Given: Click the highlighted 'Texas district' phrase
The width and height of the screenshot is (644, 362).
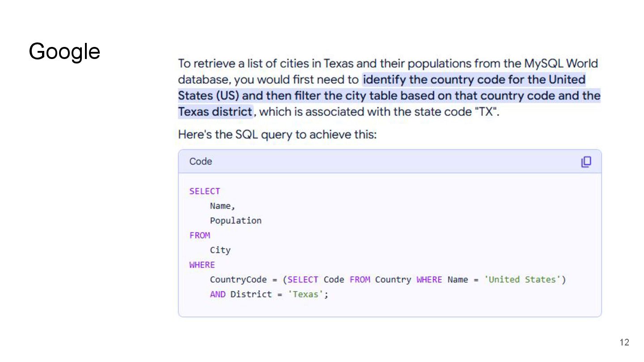Looking at the screenshot, I should pyautogui.click(x=215, y=111).
